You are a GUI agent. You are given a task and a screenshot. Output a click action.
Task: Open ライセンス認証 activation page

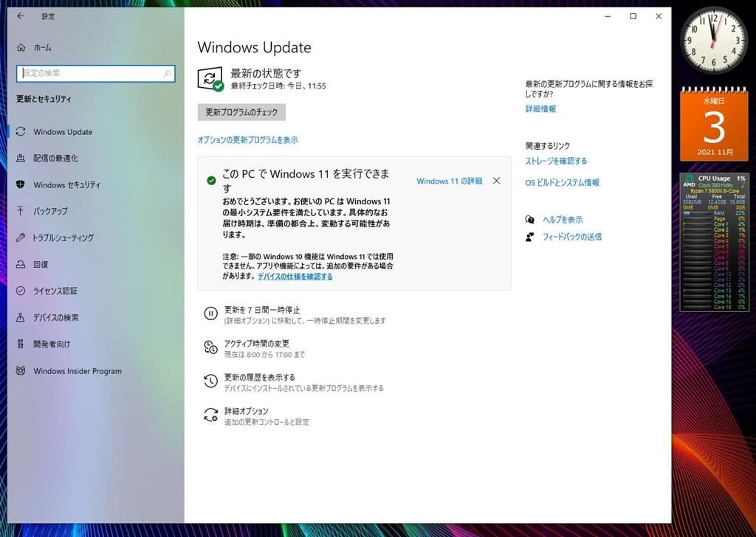[55, 291]
